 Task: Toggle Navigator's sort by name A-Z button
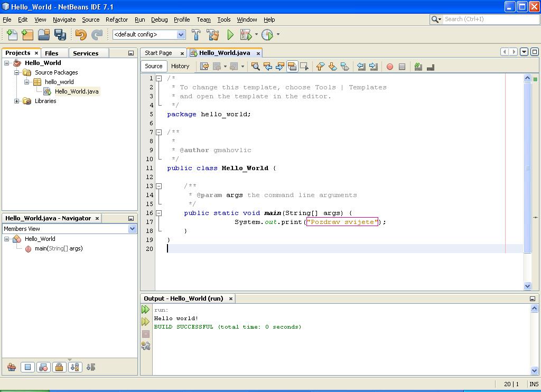pos(75,367)
